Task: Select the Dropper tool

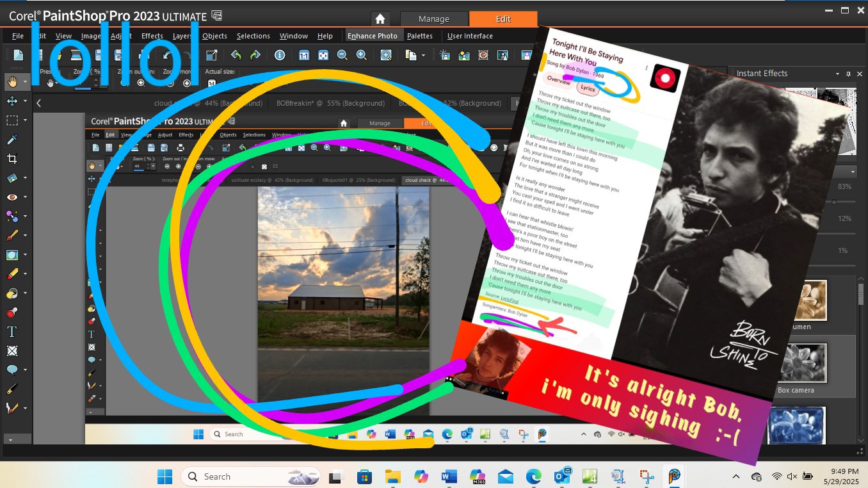Action: 12,140
